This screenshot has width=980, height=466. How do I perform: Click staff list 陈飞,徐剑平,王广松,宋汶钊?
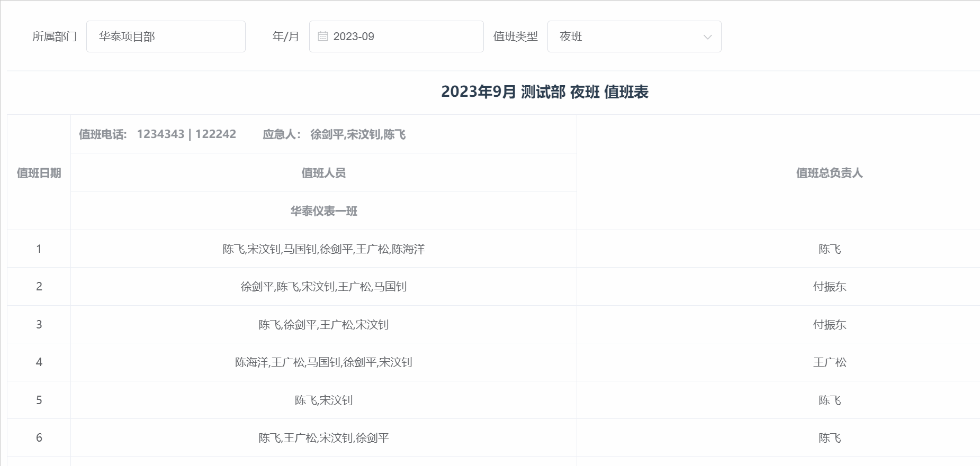click(x=323, y=325)
